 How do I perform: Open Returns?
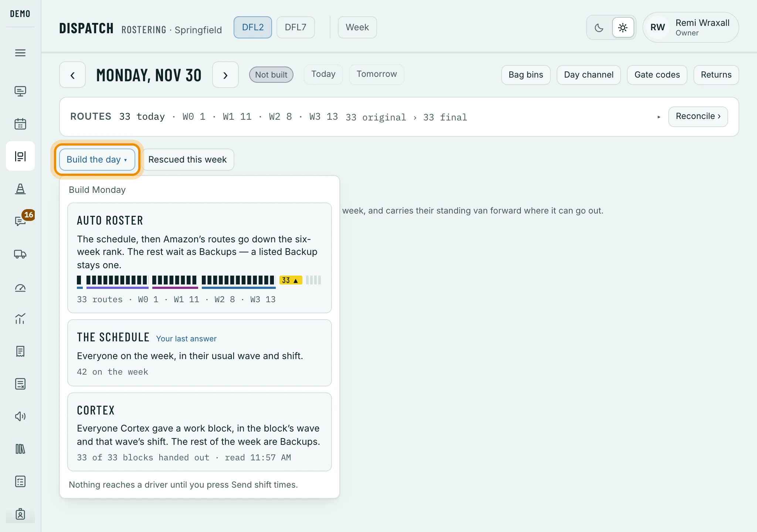click(x=716, y=75)
